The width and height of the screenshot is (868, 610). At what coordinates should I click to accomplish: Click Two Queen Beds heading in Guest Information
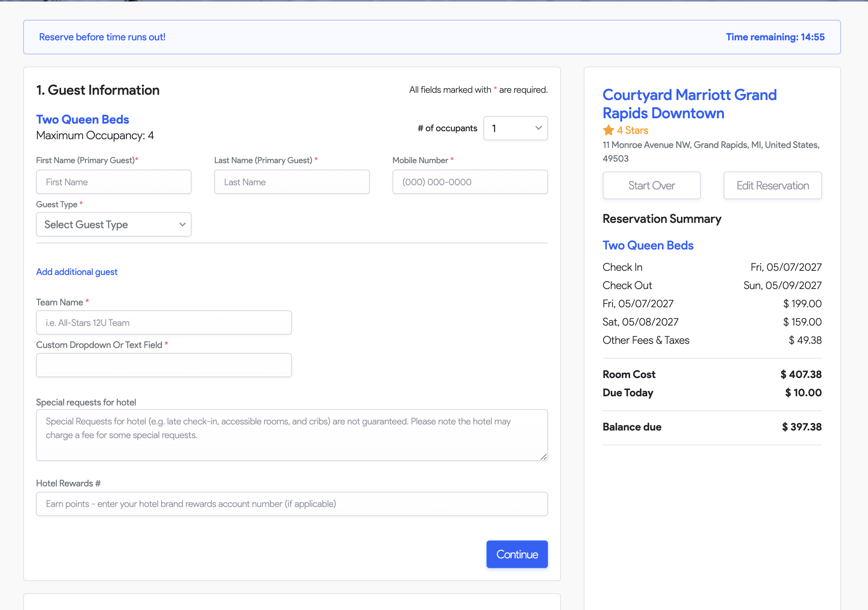82,119
